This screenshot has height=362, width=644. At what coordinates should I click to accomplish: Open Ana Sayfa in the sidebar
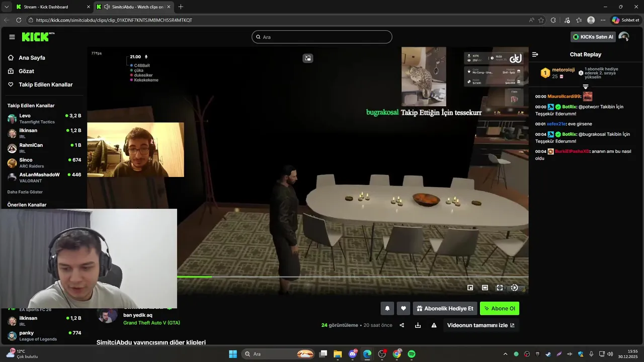(31, 58)
